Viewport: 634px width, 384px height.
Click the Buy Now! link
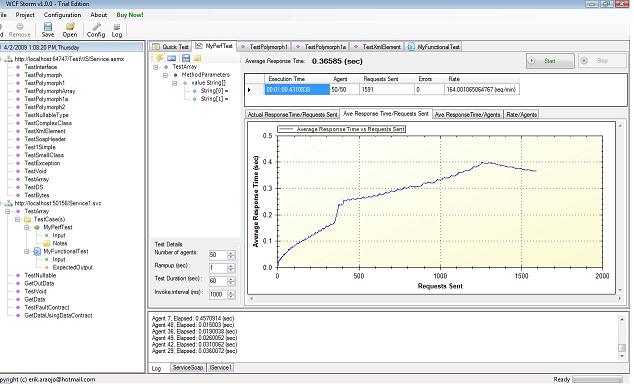tap(130, 15)
